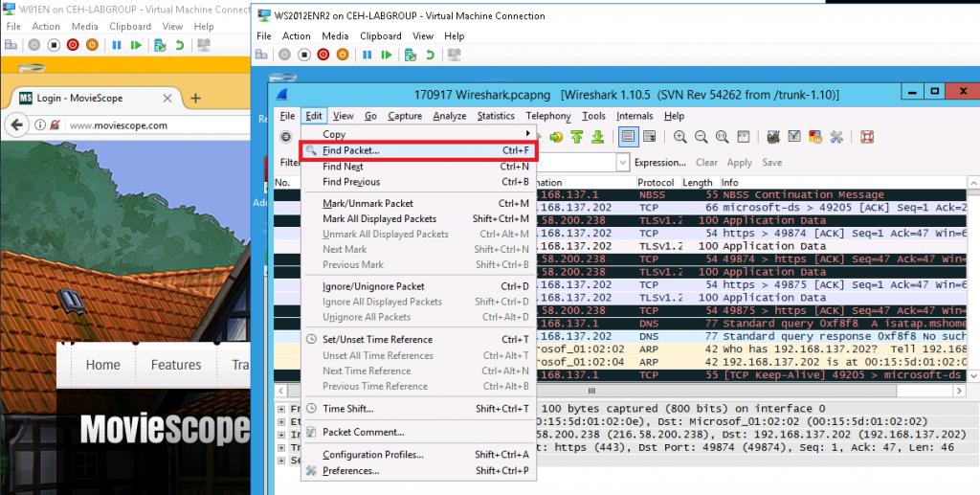Click the filter Save button
980x495 pixels.
(x=772, y=163)
